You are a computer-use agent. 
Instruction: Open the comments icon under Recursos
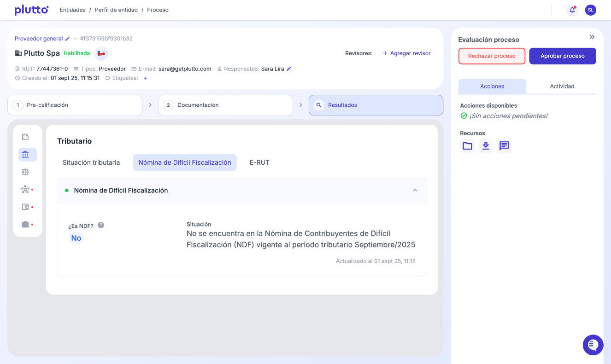point(504,146)
